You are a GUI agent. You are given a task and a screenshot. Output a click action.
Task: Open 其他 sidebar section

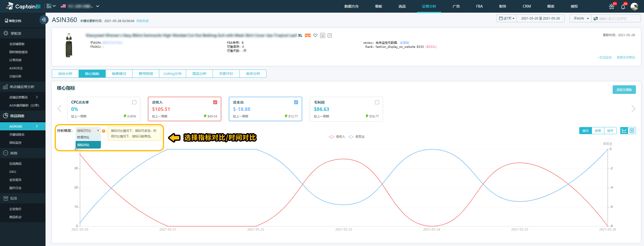point(23,153)
